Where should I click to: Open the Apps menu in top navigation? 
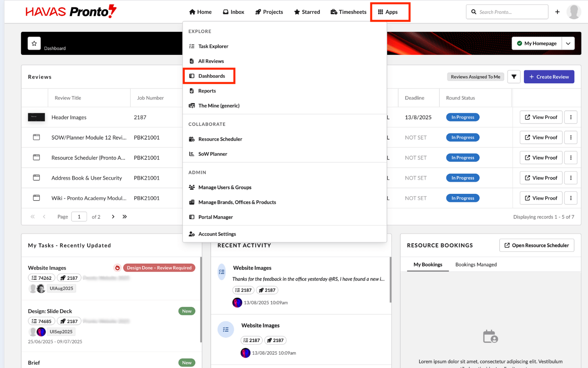[x=388, y=12]
